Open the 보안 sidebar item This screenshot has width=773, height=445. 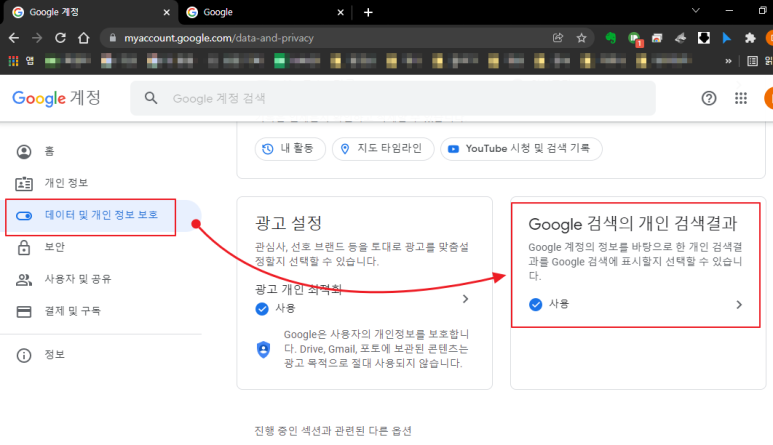coord(101,247)
